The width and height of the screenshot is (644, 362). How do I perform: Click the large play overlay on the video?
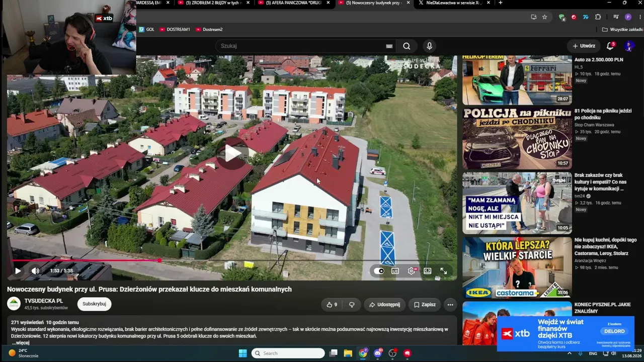click(x=232, y=153)
